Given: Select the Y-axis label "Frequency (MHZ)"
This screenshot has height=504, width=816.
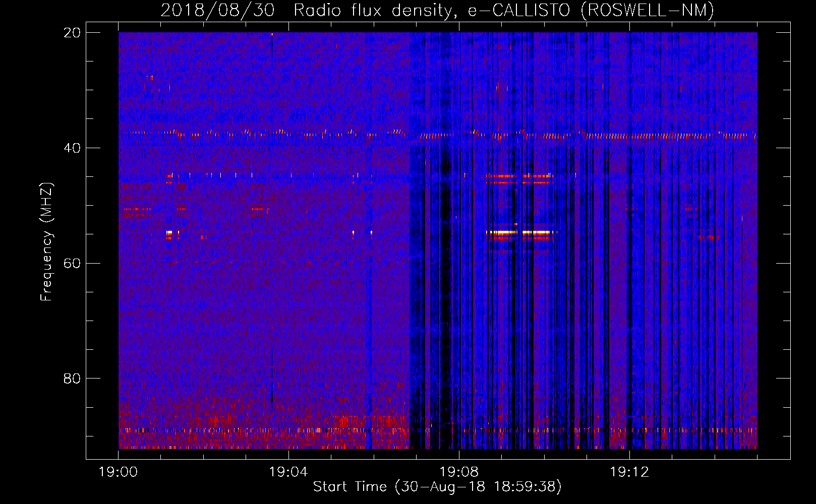Looking at the screenshot, I should click(46, 242).
